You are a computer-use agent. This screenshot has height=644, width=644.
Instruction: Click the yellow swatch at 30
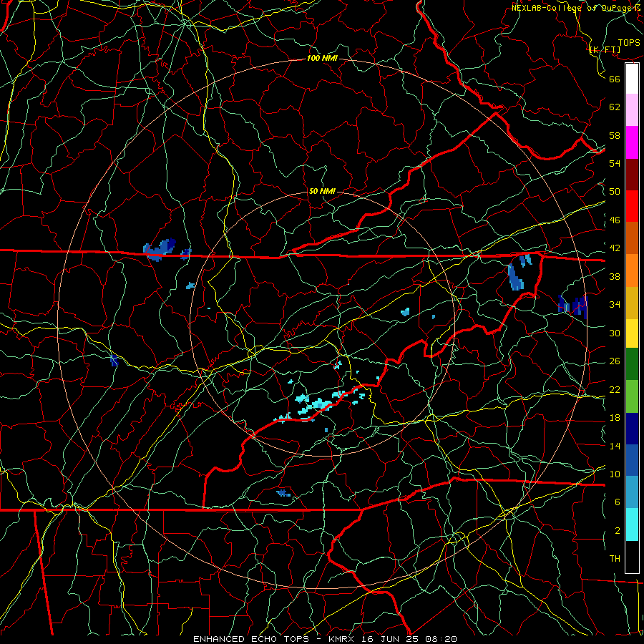point(632,333)
